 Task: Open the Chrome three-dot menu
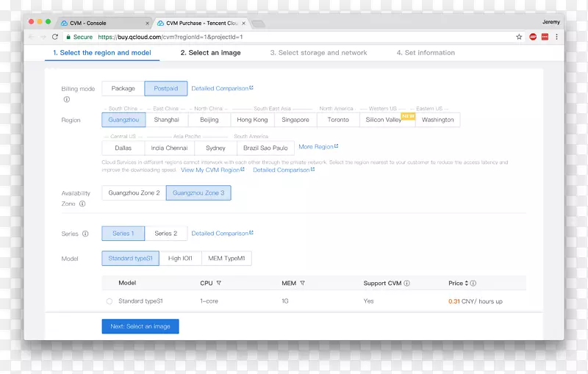tap(556, 37)
